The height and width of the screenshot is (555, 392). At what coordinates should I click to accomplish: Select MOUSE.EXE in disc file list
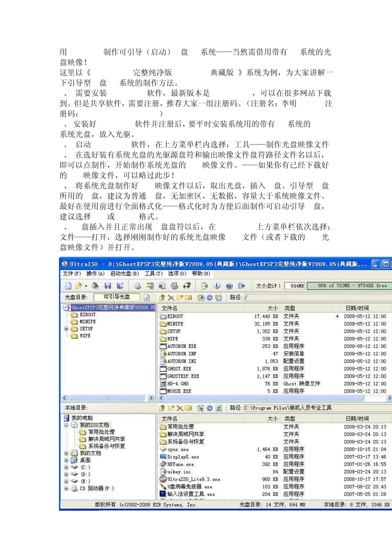click(x=179, y=391)
